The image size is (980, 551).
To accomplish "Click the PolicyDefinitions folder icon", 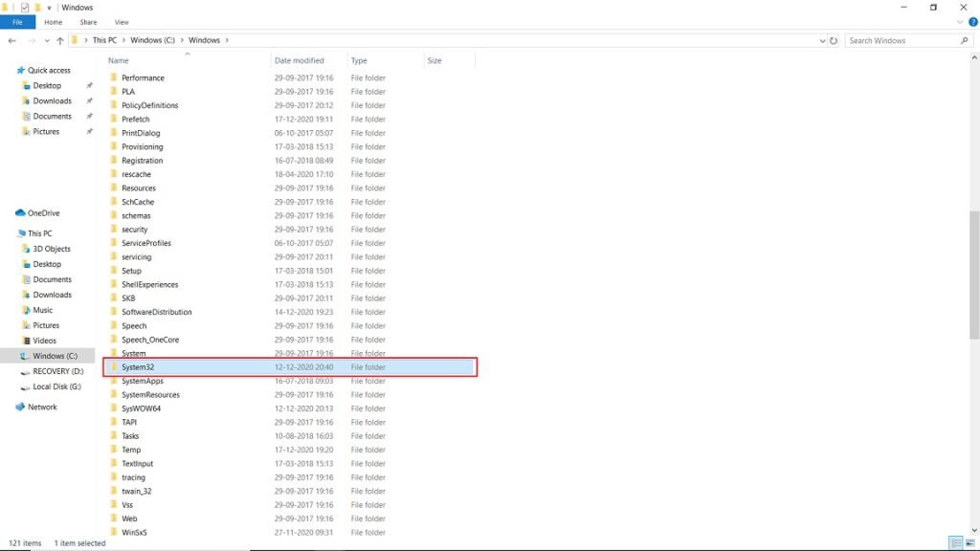I will tap(114, 105).
